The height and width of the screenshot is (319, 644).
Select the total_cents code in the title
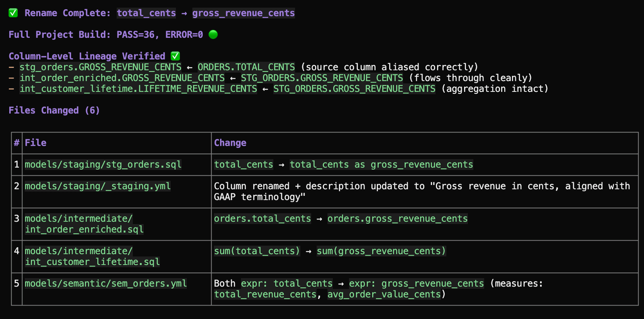coord(146,13)
